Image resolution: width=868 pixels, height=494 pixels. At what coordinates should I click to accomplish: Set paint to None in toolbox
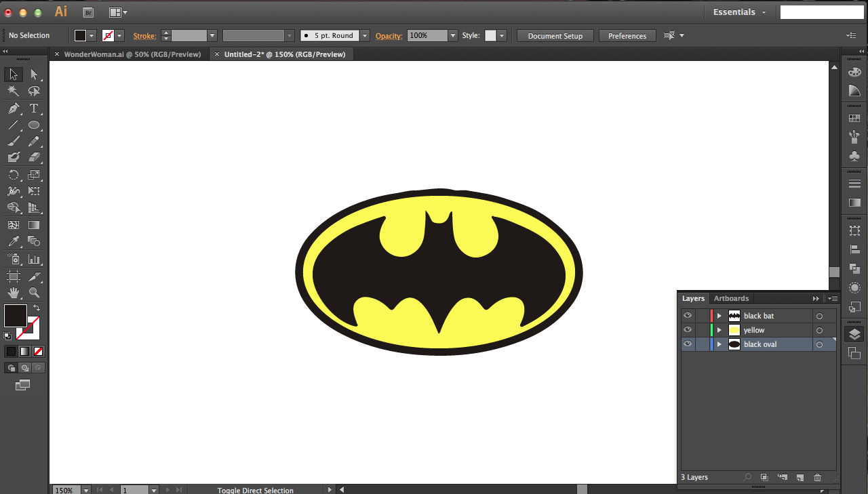pyautogui.click(x=39, y=351)
